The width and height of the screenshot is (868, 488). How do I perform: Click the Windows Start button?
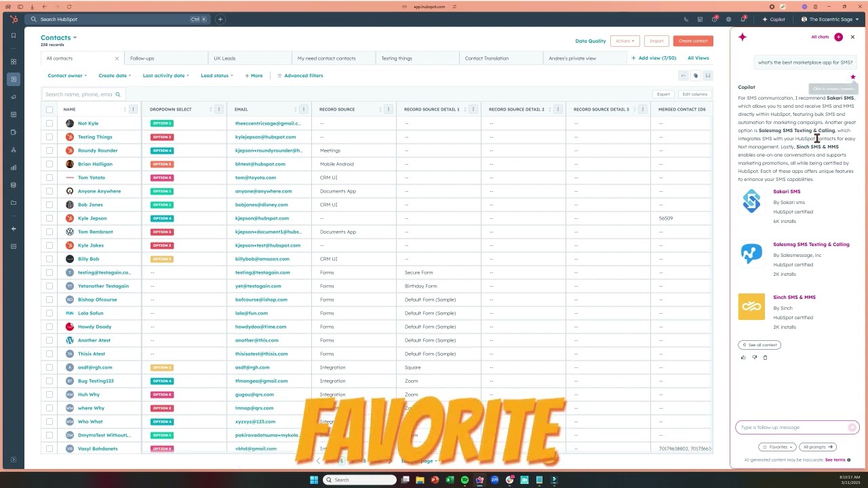(x=314, y=480)
